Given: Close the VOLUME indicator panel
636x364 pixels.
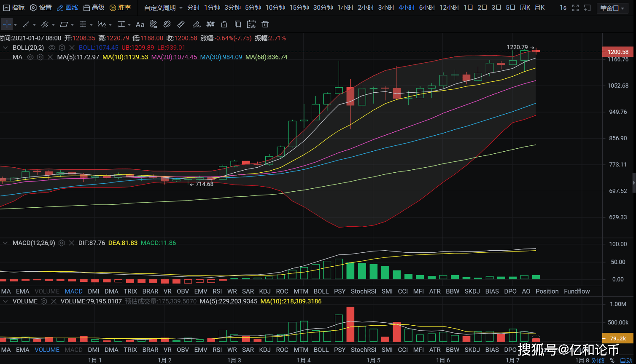Looking at the screenshot, I should click(54, 301).
